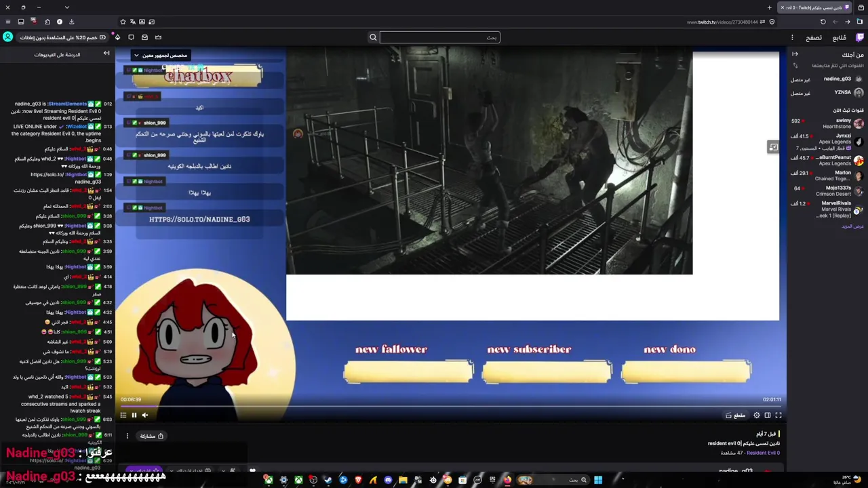Open MarvelRivals live channel in sidebar
868x488 pixels.
[x=827, y=209]
